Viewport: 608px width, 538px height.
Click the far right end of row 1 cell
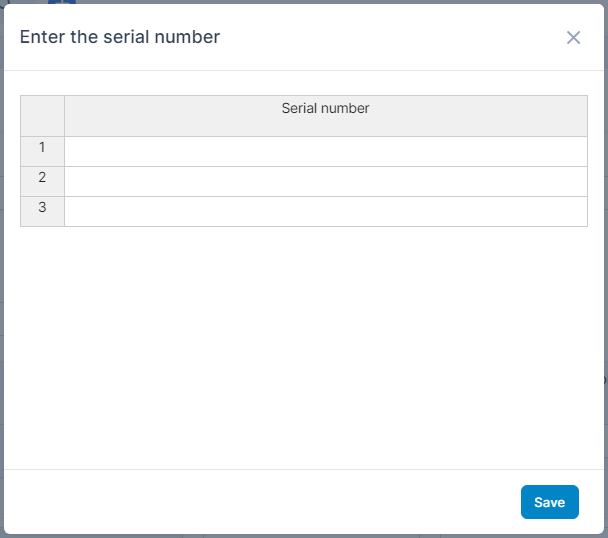click(575, 151)
